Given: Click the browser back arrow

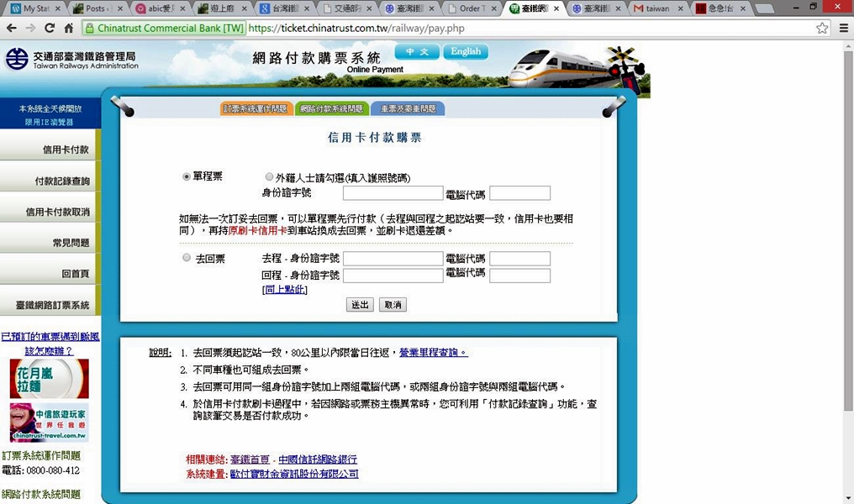Looking at the screenshot, I should click(12, 28).
